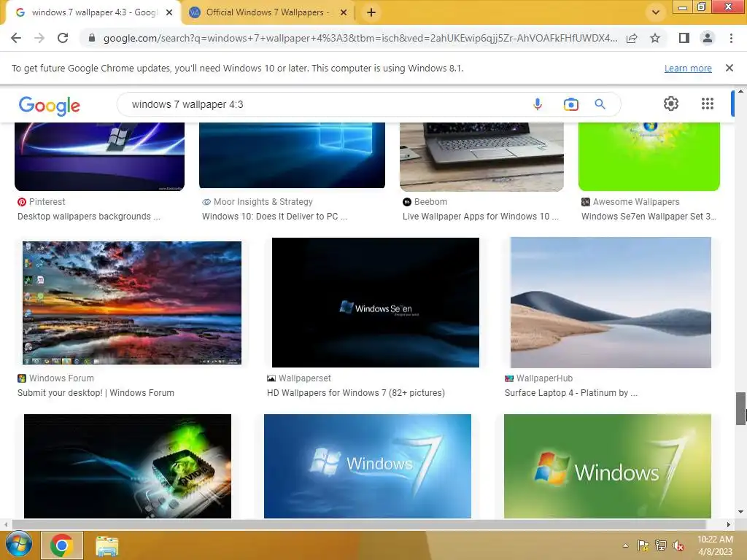Go to the Google logo homepage

[49, 106]
